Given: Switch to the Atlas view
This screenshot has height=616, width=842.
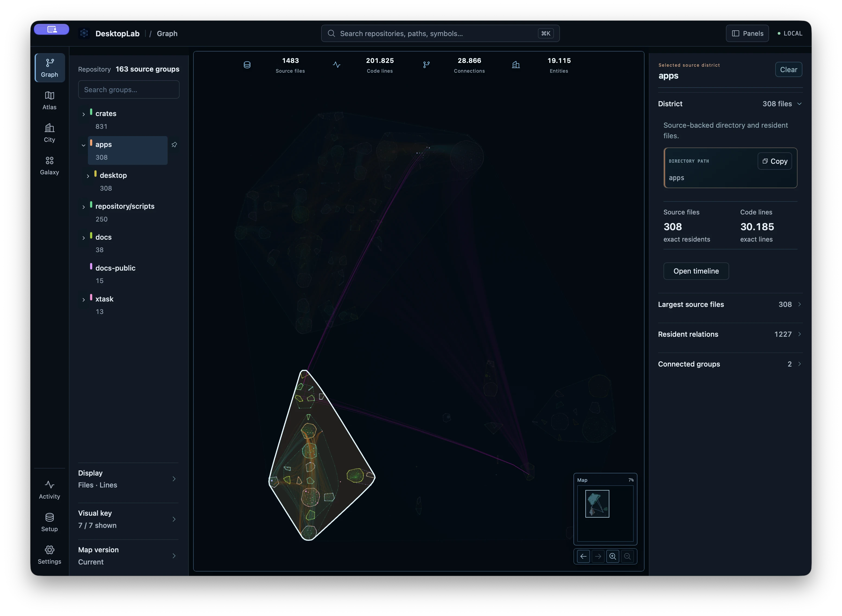Looking at the screenshot, I should (50, 101).
